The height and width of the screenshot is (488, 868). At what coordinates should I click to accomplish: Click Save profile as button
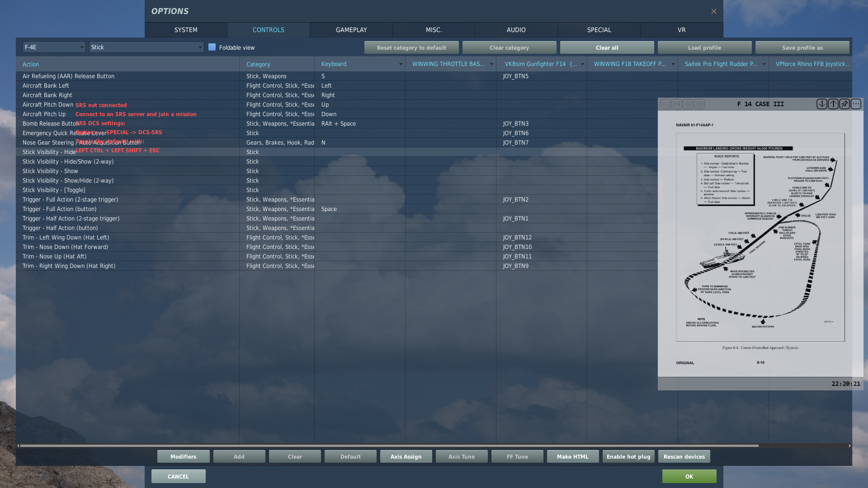(x=802, y=47)
